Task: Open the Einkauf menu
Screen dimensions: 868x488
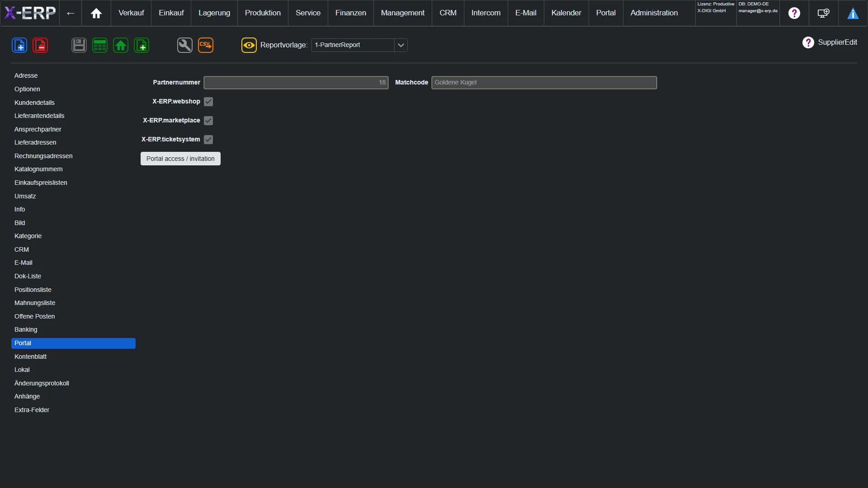Action: pos(171,13)
